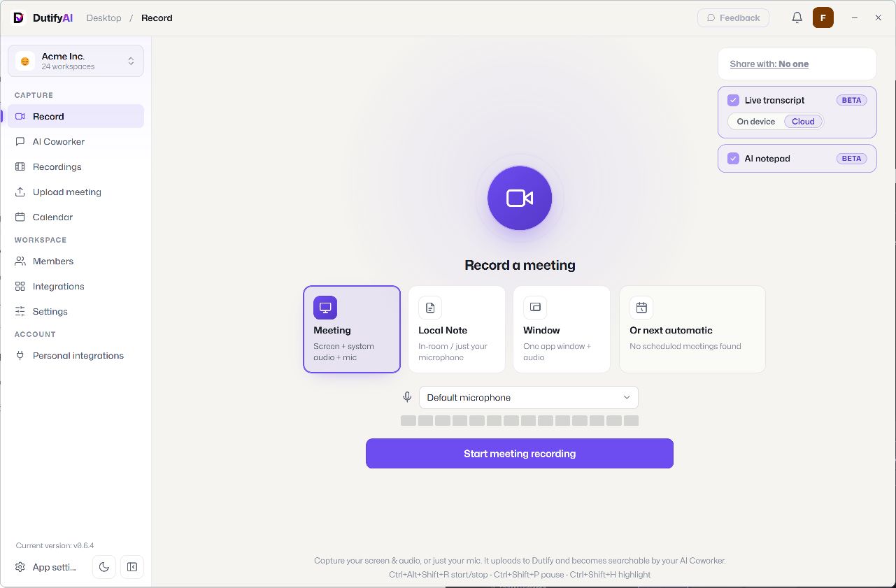
Task: Click Current version v0.6.4 text
Action: (x=55, y=545)
